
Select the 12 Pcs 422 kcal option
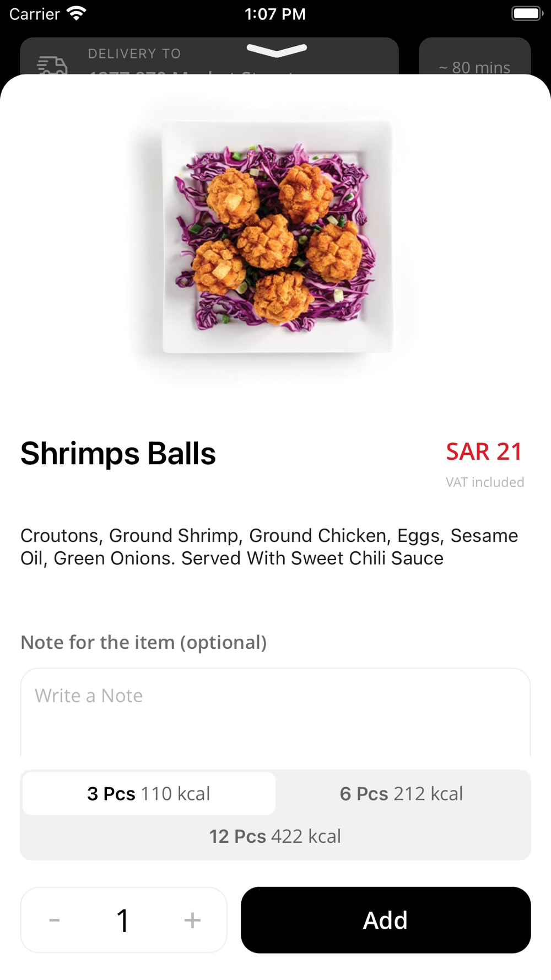[x=275, y=836]
